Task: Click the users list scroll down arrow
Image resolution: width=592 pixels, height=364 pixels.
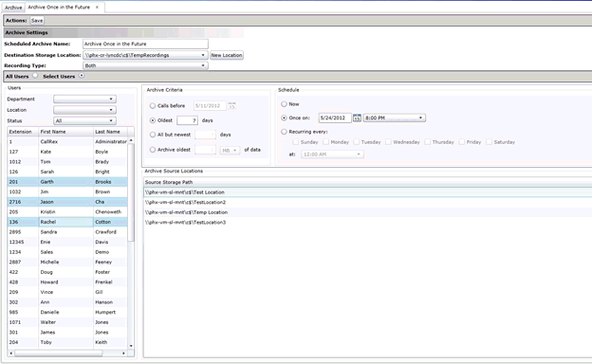Action: (x=131, y=346)
